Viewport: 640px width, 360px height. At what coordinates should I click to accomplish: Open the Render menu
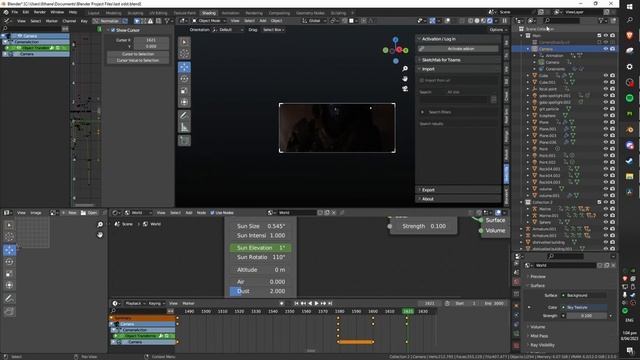click(40, 12)
